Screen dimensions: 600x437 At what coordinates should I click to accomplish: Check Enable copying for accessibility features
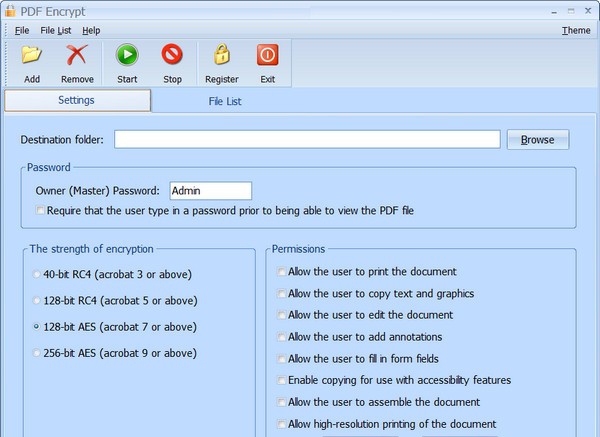[x=281, y=380]
